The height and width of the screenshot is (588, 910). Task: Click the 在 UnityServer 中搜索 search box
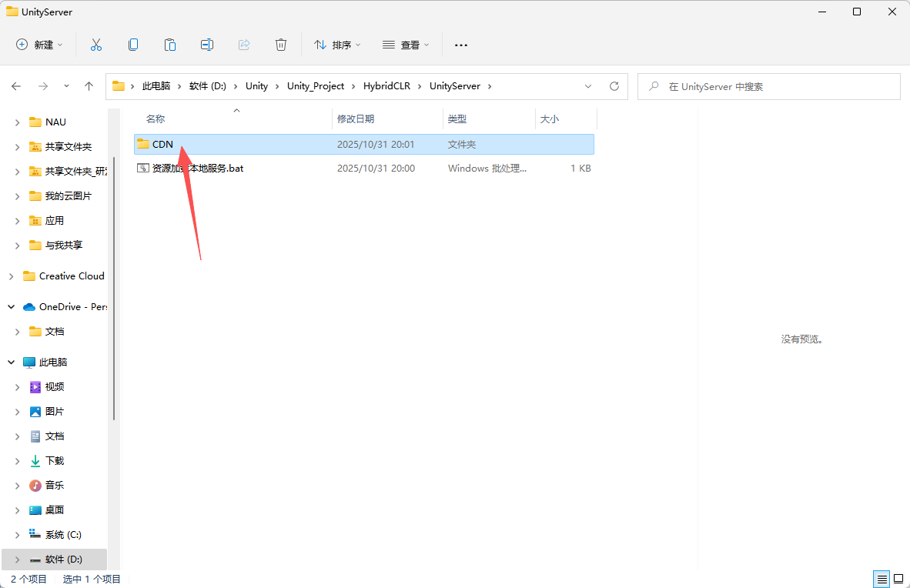click(x=769, y=86)
